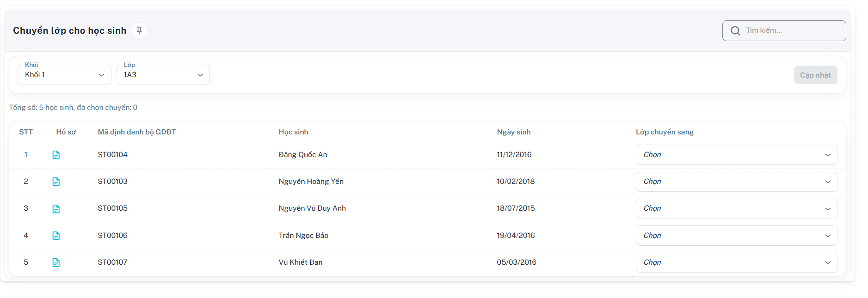Click student name Trần Ngọc Bảo

pyautogui.click(x=303, y=236)
